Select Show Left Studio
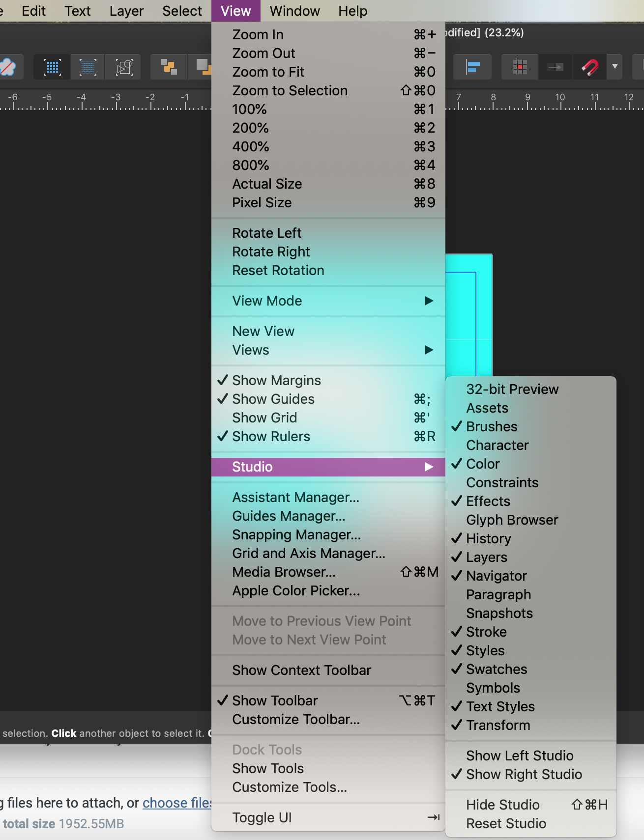 [x=531, y=756]
